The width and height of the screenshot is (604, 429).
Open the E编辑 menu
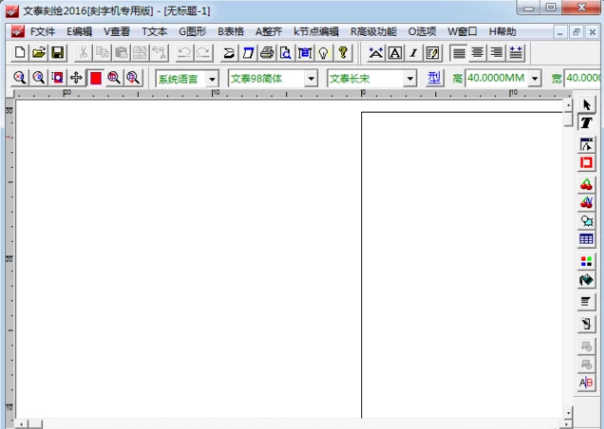pos(79,32)
